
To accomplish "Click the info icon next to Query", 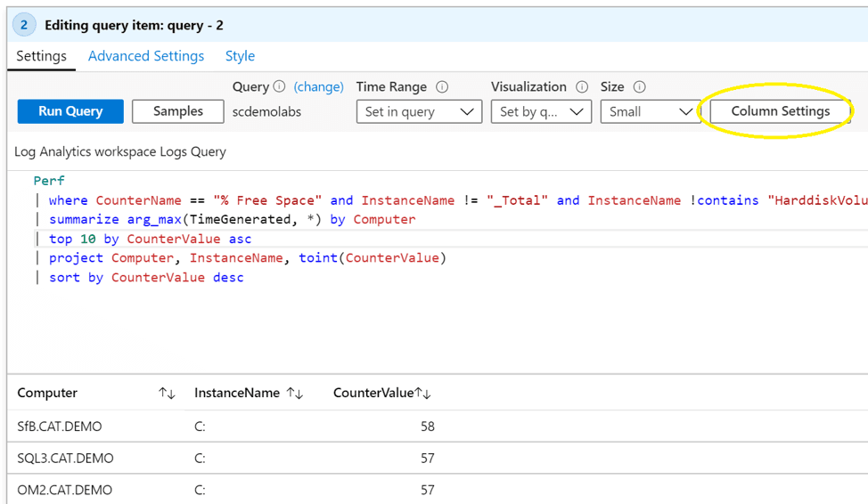I will tap(279, 87).
